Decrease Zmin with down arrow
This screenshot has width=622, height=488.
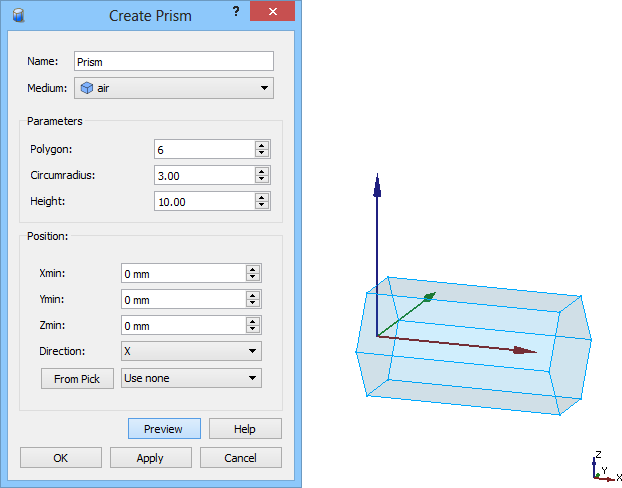pos(253,329)
